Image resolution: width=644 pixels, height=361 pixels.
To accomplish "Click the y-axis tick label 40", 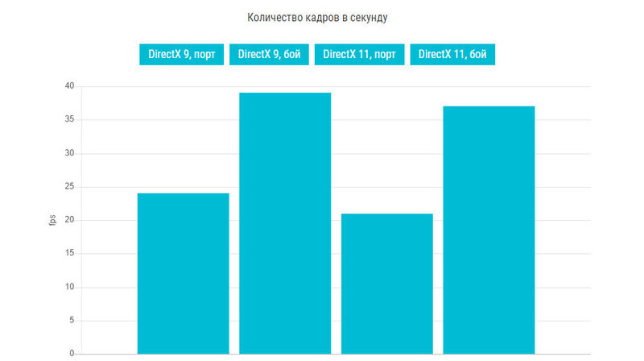I will point(69,86).
